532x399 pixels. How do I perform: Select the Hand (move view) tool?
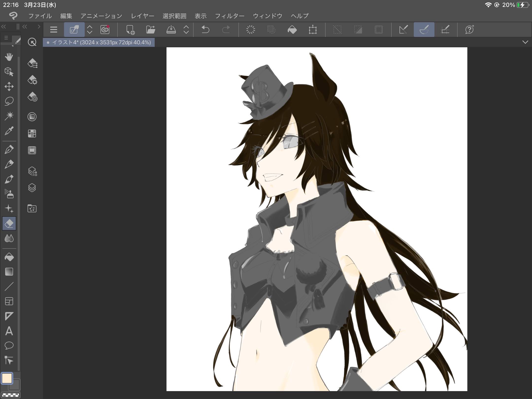[x=9, y=57]
